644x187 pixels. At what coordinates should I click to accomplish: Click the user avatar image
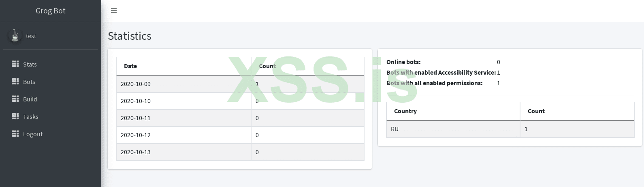(x=15, y=36)
